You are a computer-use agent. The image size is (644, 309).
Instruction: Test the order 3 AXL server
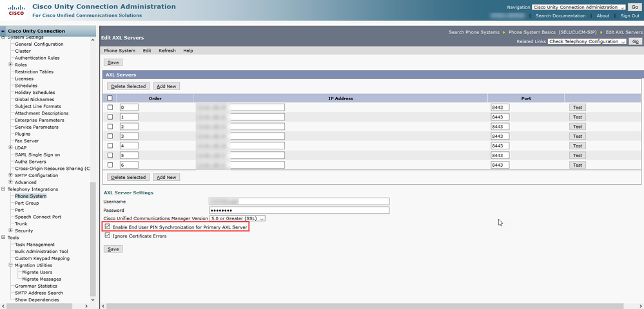click(578, 136)
